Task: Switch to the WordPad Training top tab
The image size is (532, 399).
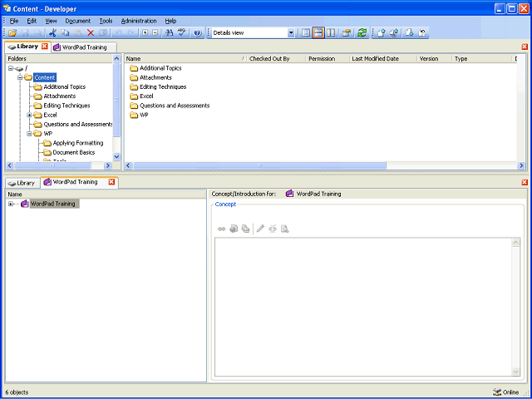Action: (x=84, y=47)
